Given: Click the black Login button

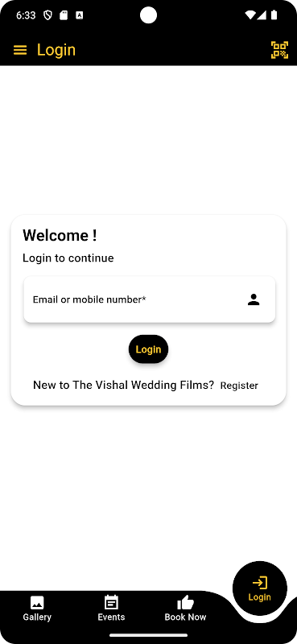Looking at the screenshot, I should 148,349.
